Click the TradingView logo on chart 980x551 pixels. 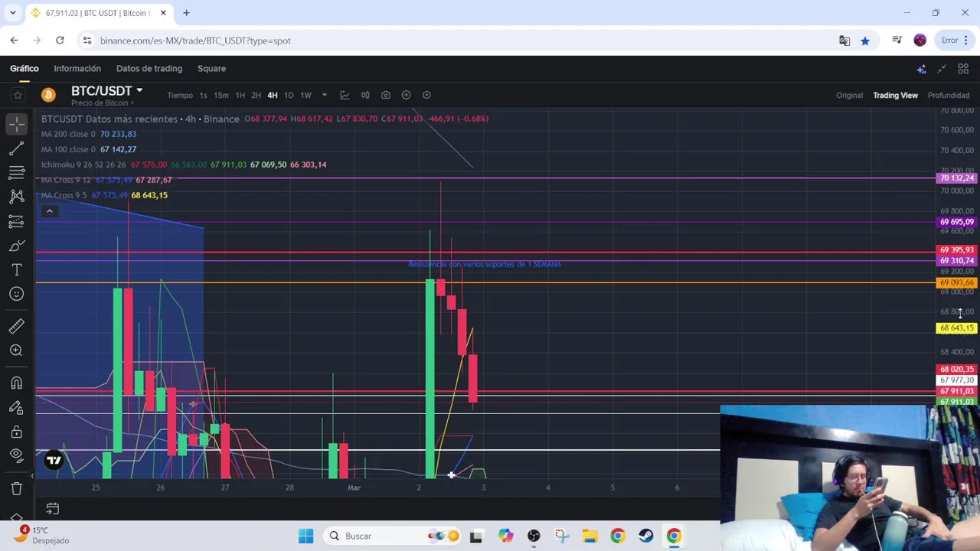(54, 461)
